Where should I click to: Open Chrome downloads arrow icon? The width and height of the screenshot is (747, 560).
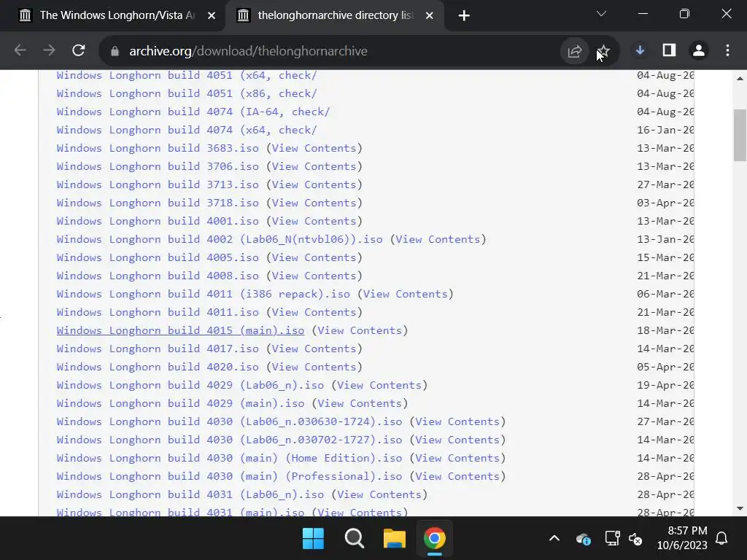pos(640,50)
